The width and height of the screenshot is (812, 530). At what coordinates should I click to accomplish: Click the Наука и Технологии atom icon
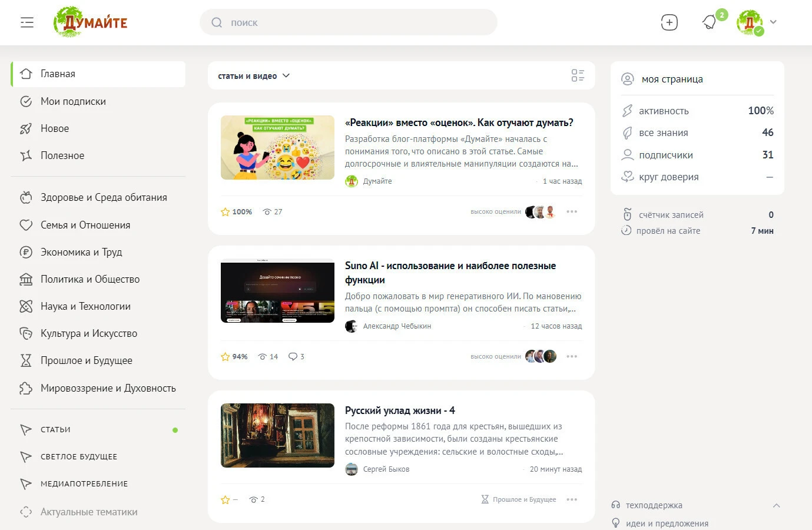point(26,306)
